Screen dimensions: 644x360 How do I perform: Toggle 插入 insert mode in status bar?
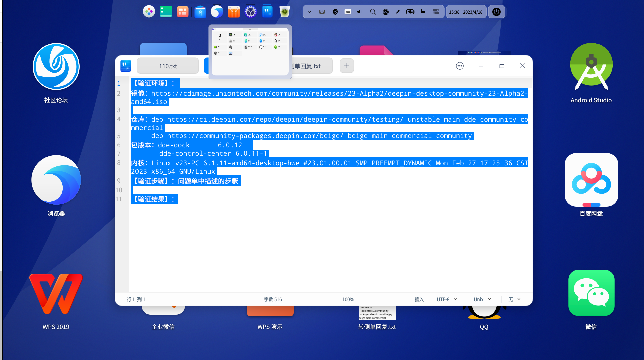point(419,299)
